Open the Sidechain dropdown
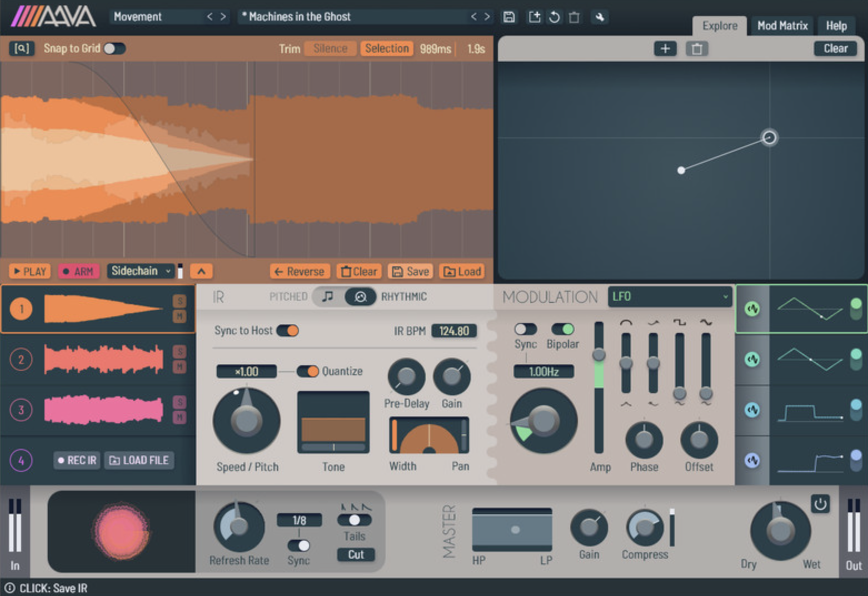868x596 pixels. pos(141,271)
